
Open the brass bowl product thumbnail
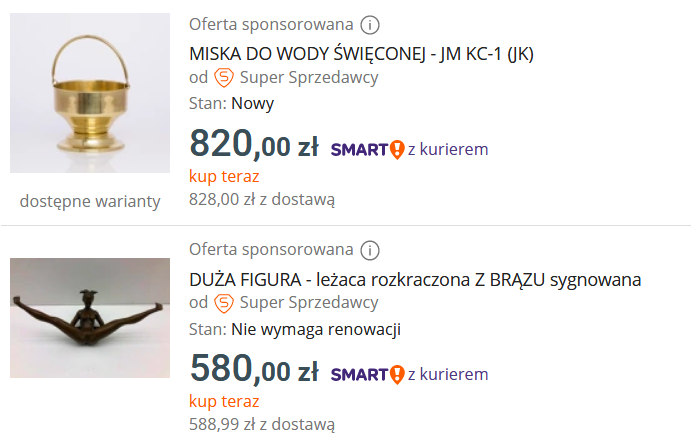pyautogui.click(x=90, y=93)
